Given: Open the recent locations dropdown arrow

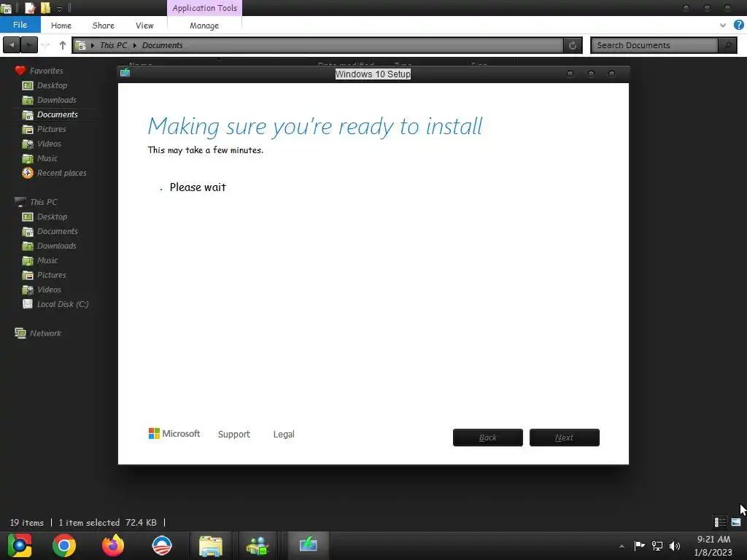Looking at the screenshot, I should tap(45, 45).
